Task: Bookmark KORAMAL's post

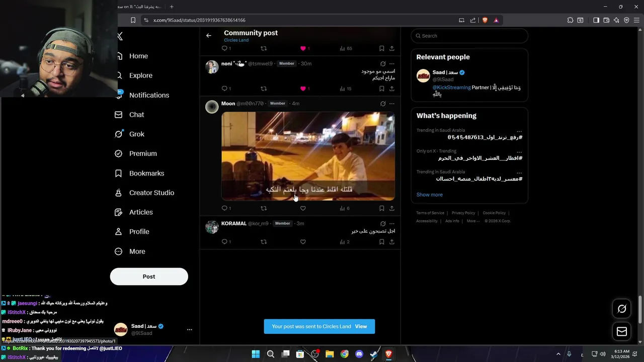Action: tap(381, 242)
